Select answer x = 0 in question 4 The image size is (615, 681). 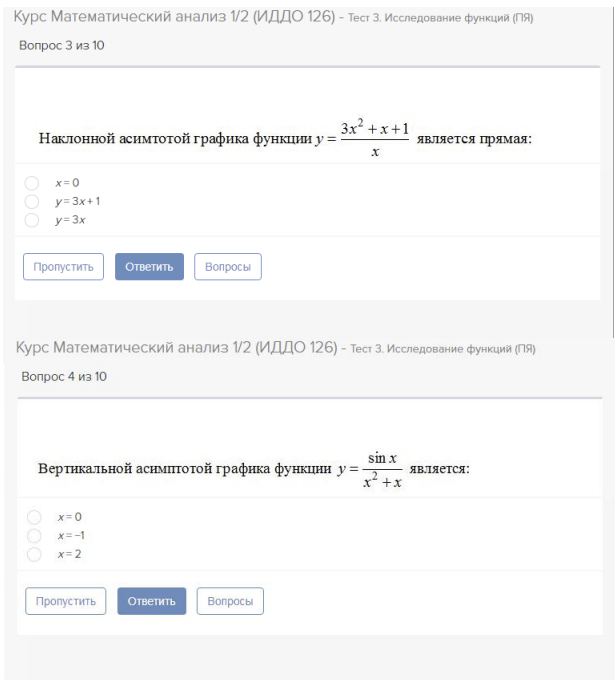[x=34, y=517]
